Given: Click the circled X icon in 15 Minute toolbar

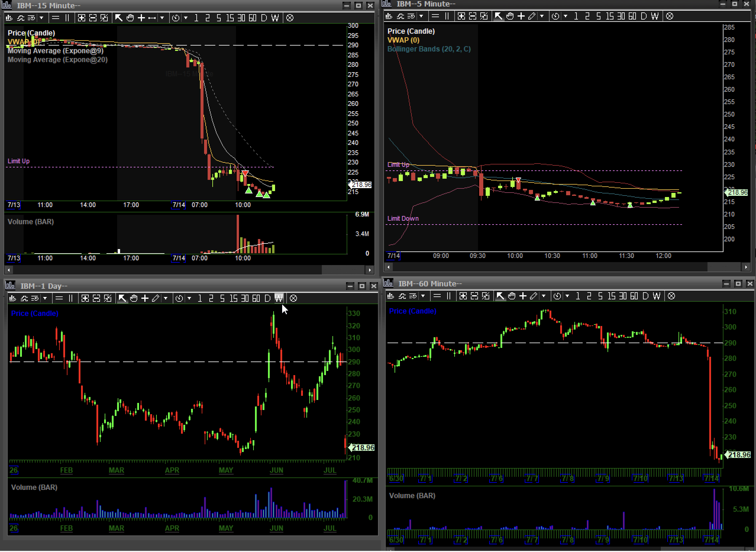Looking at the screenshot, I should pos(290,18).
